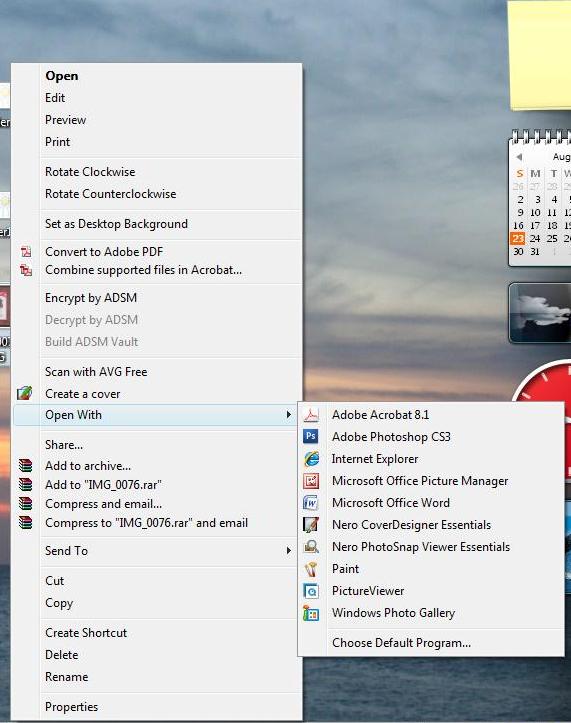Choose Edit from the context menu

tap(55, 98)
